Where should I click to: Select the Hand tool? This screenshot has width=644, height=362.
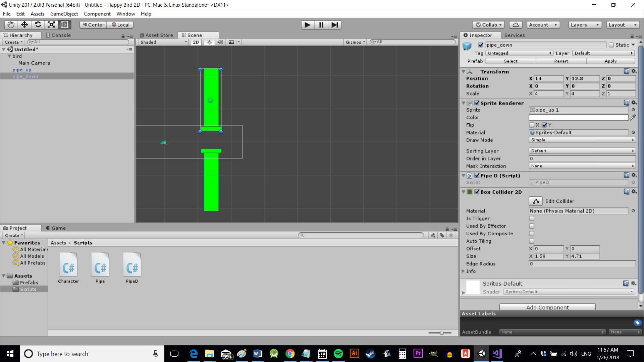pyautogui.click(x=11, y=25)
